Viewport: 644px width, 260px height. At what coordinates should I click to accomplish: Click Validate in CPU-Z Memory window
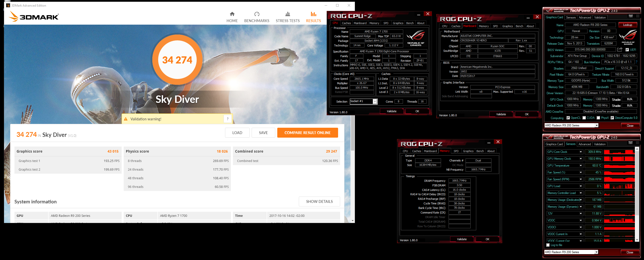(462, 239)
